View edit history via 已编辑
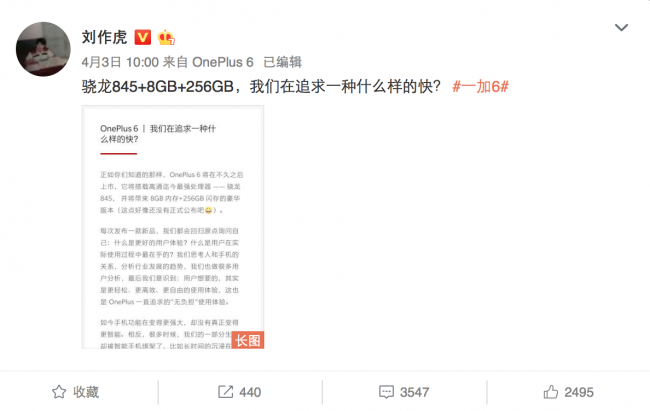 (283, 62)
